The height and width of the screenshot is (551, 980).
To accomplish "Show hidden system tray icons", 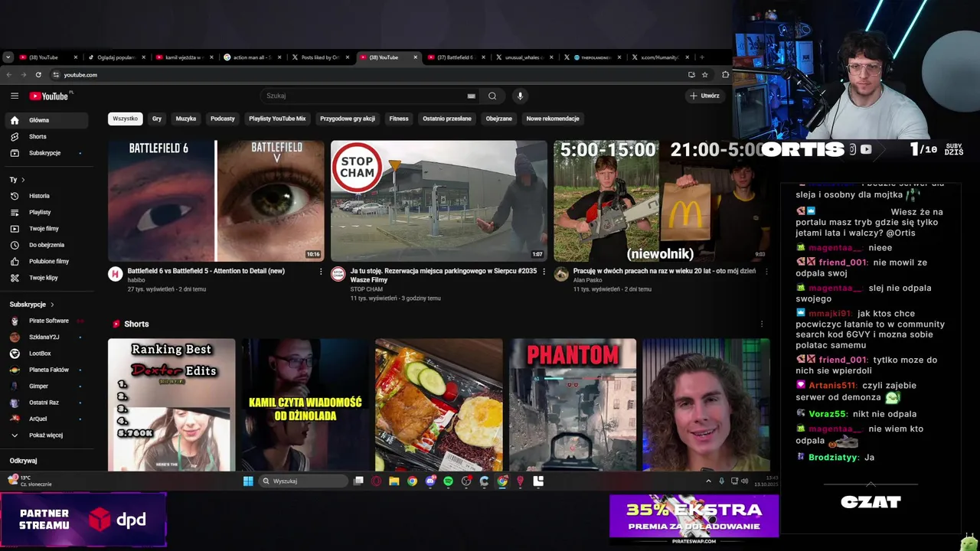I will coord(708,481).
